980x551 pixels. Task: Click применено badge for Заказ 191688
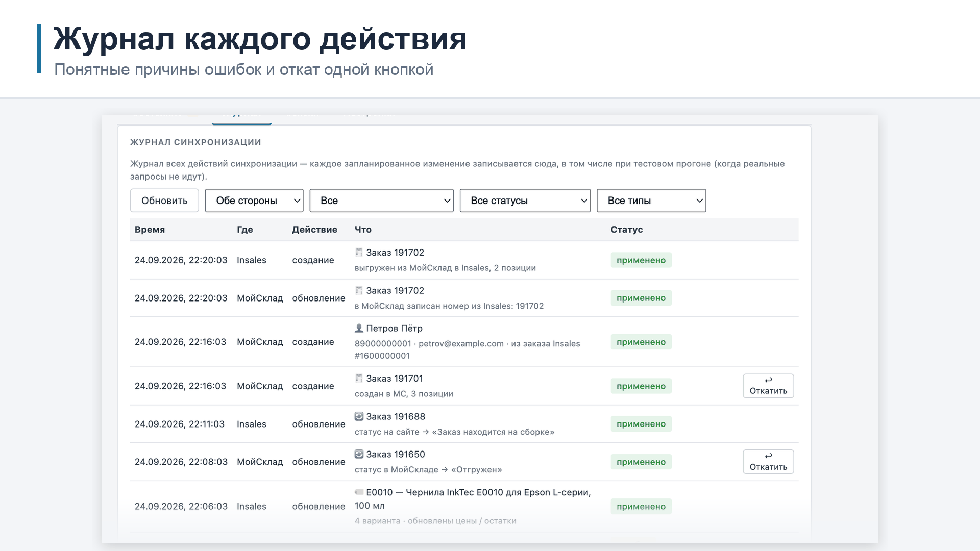(x=641, y=424)
